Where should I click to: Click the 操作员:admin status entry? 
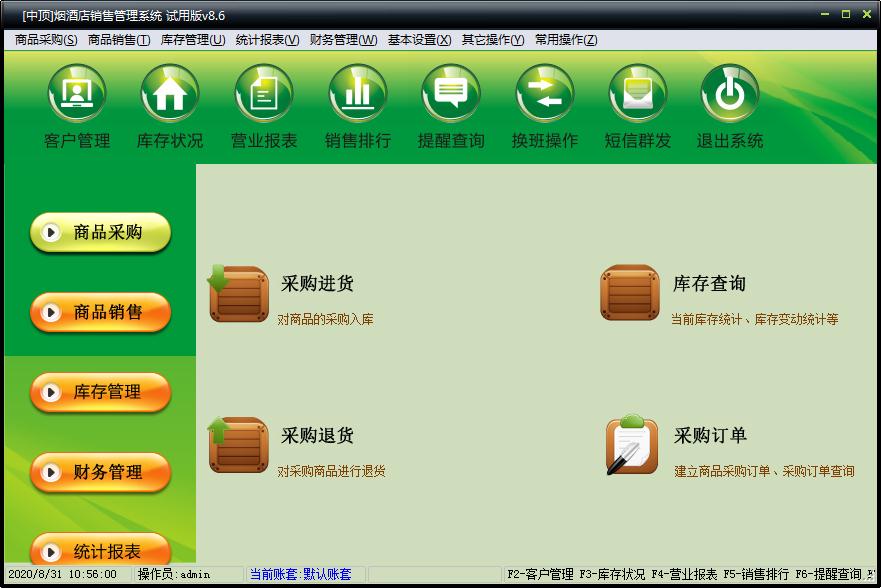(174, 575)
